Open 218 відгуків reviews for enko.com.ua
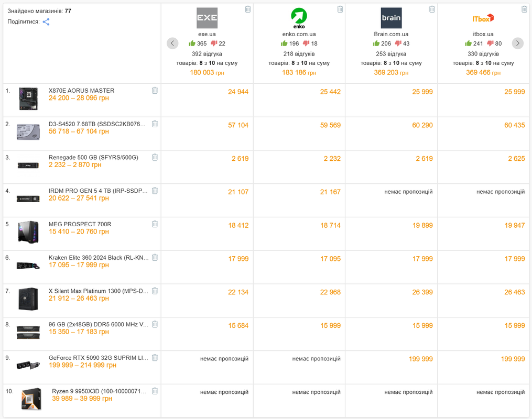 point(299,54)
